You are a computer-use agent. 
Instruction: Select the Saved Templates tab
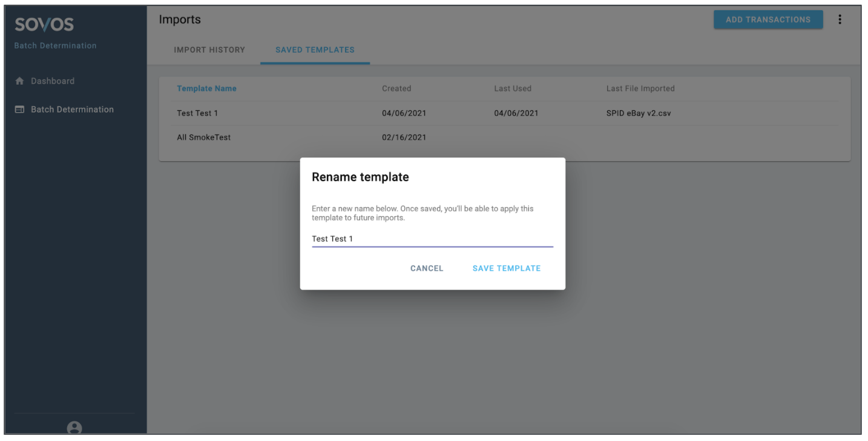click(x=315, y=50)
